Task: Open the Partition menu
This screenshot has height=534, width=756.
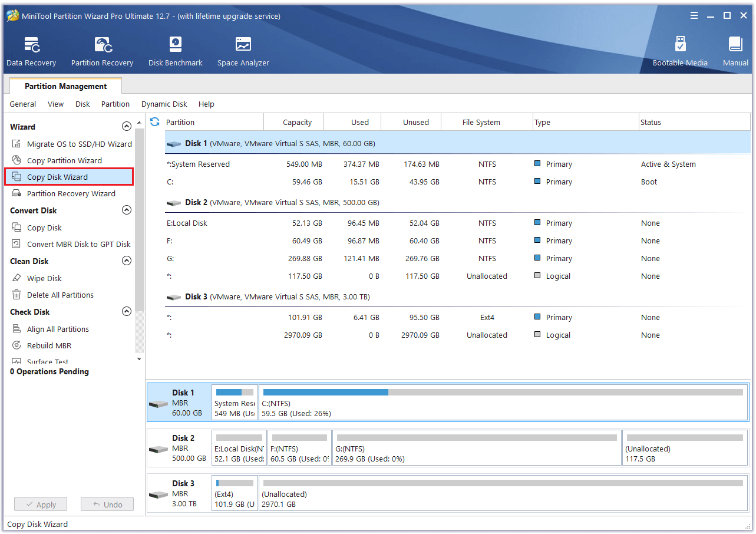Action: pyautogui.click(x=115, y=104)
